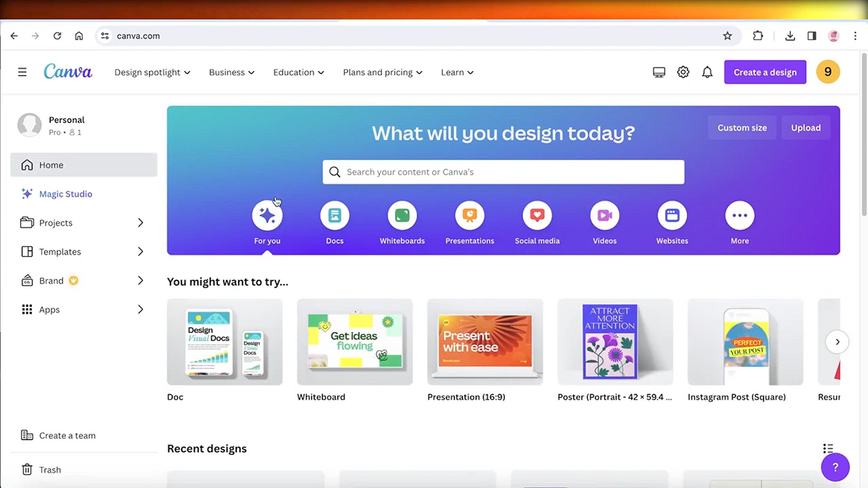Click the Canva logo
Viewport: 868px width, 488px height.
[x=68, y=72]
